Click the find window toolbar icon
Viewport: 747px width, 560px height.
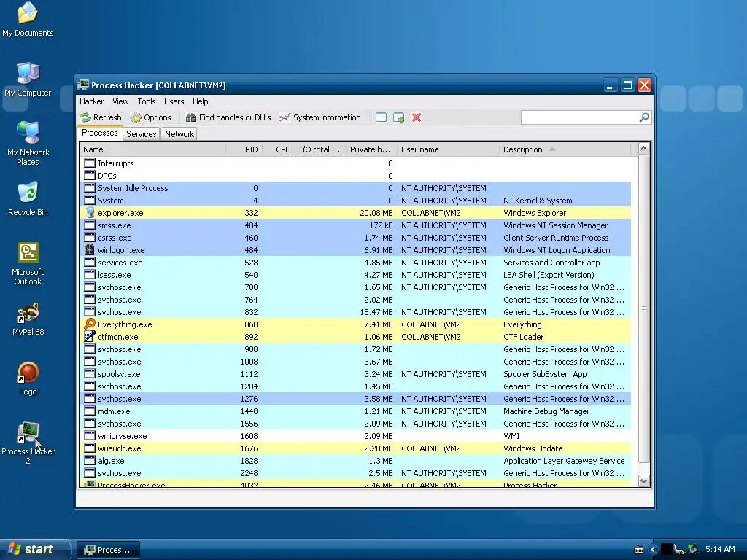click(x=381, y=117)
